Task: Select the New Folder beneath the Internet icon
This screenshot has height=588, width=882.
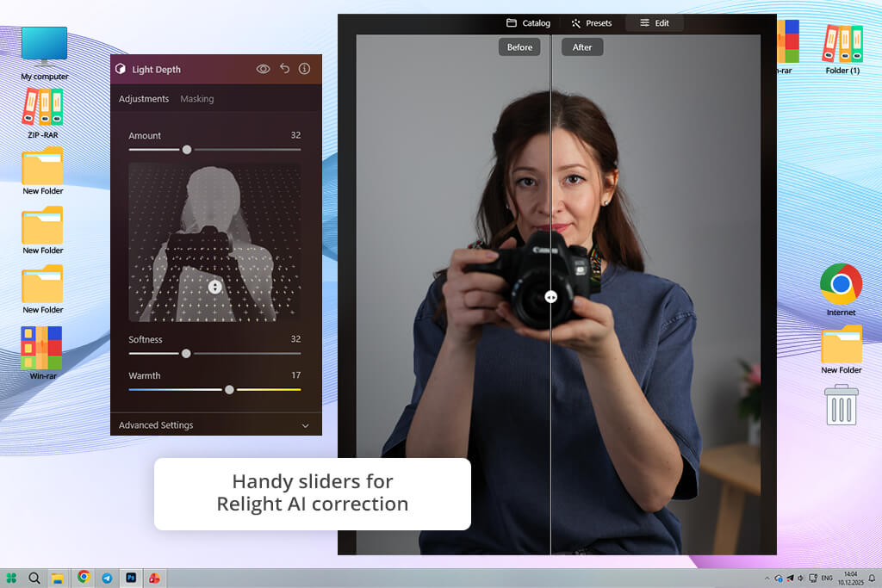Action: pos(841,349)
